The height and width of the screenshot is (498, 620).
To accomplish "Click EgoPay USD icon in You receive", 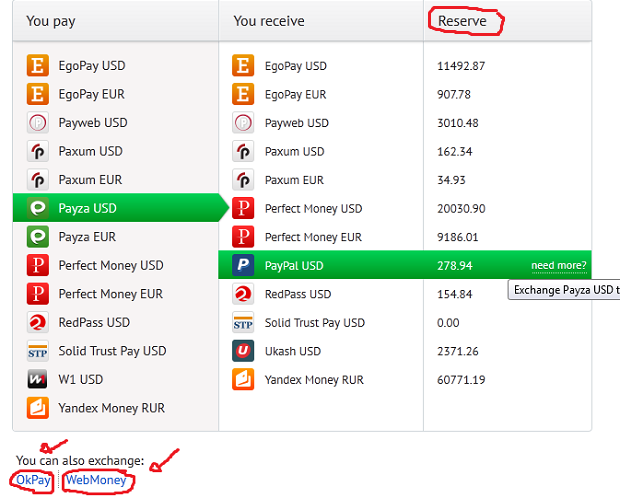I will pyautogui.click(x=243, y=66).
